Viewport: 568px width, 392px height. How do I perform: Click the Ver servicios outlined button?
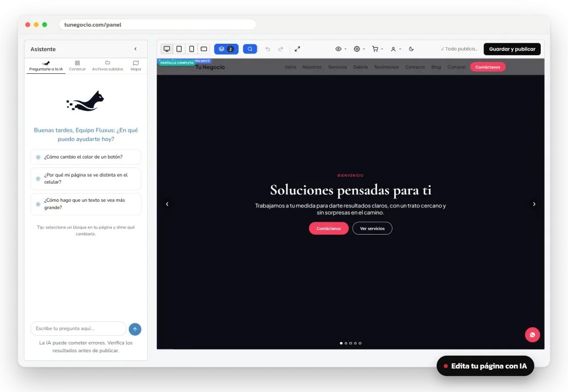(x=372, y=228)
